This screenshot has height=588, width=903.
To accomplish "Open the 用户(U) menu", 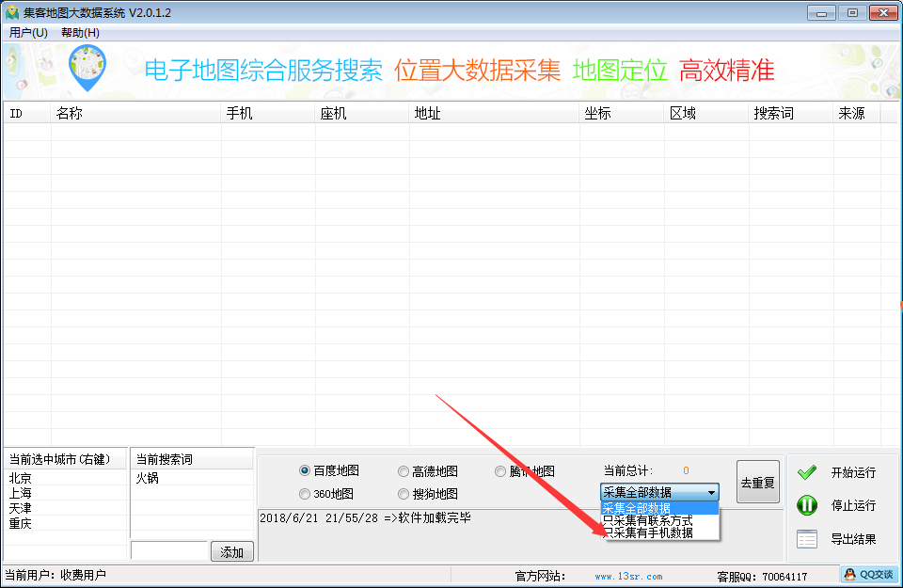I will coord(28,33).
